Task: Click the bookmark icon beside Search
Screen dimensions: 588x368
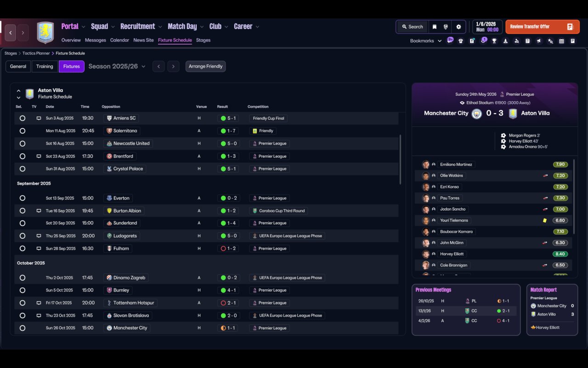Action: tap(434, 27)
